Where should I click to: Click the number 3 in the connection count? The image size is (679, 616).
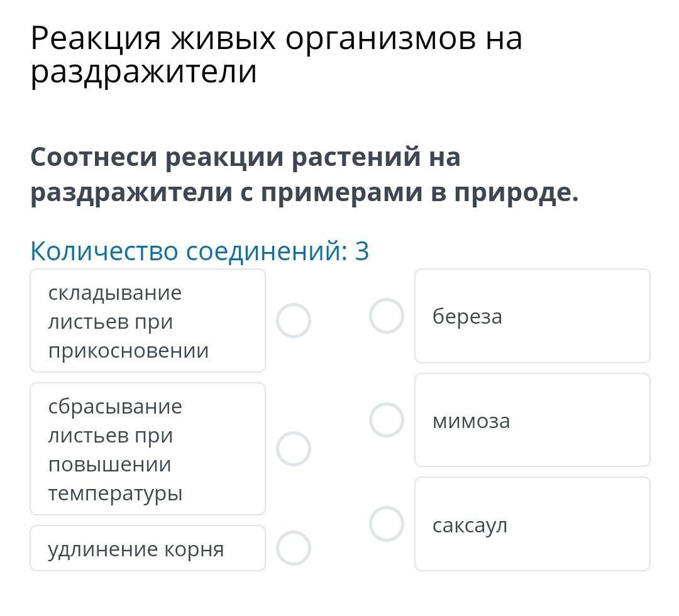tap(362, 251)
